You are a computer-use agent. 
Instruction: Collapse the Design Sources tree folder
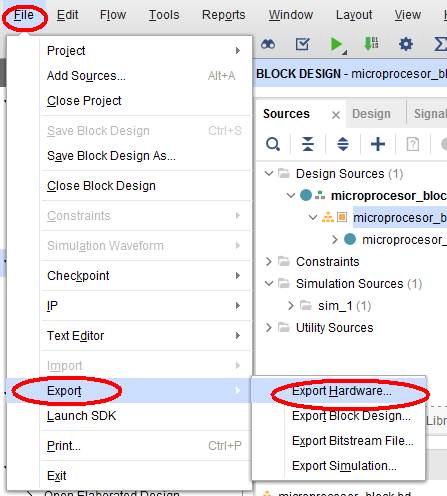point(269,173)
